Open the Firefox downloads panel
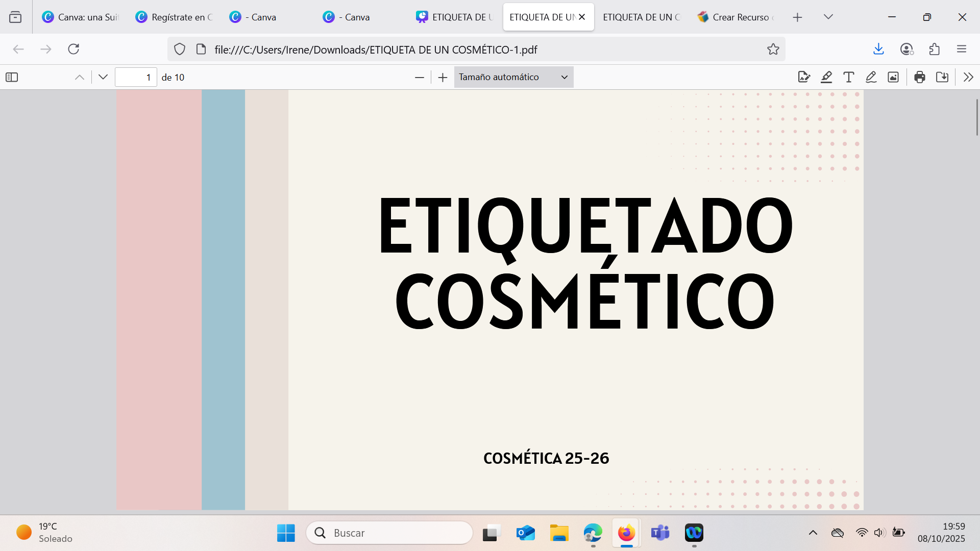 point(878,49)
